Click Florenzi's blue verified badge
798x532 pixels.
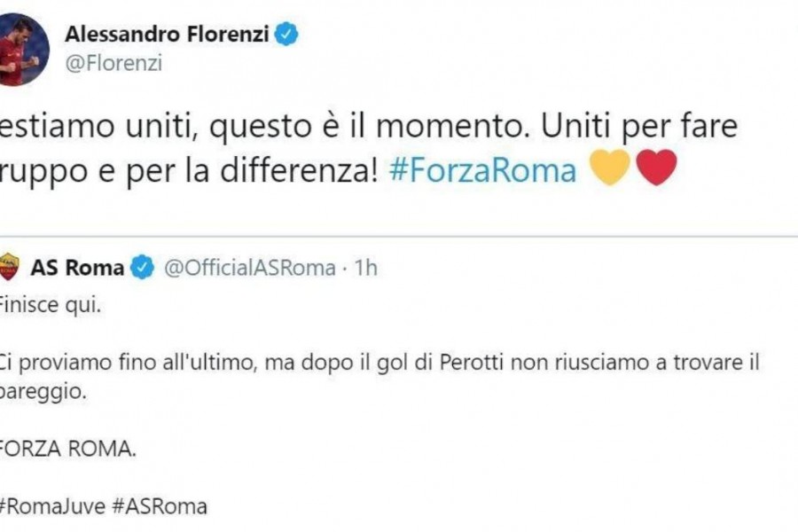click(x=286, y=34)
